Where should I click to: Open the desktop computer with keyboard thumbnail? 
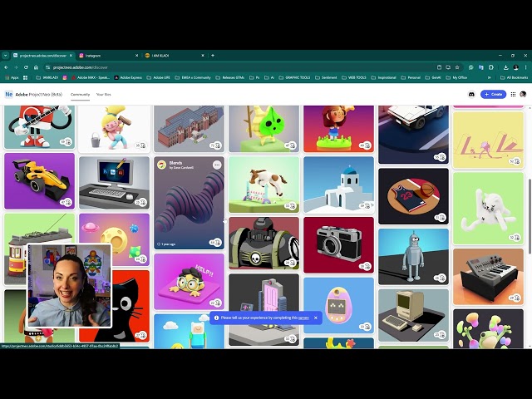coord(114,183)
